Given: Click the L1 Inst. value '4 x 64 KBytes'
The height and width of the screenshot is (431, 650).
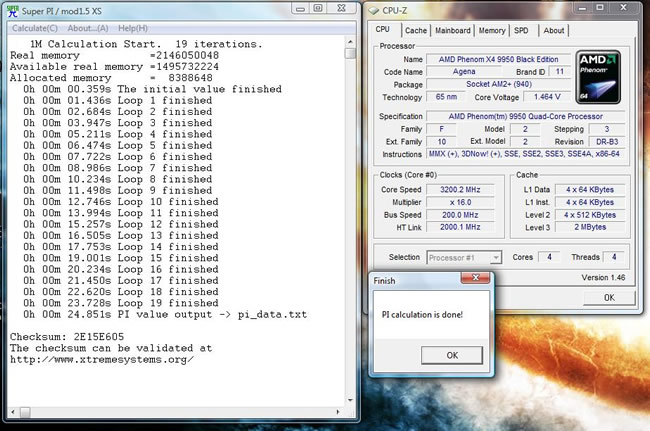Looking at the screenshot, I should click(590, 202).
